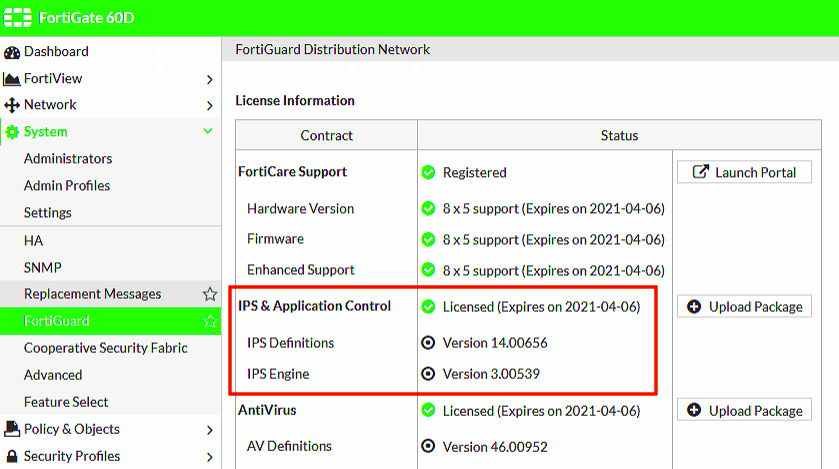Toggle favorite star for FortiGuard
The image size is (839, 469).
pyautogui.click(x=210, y=321)
